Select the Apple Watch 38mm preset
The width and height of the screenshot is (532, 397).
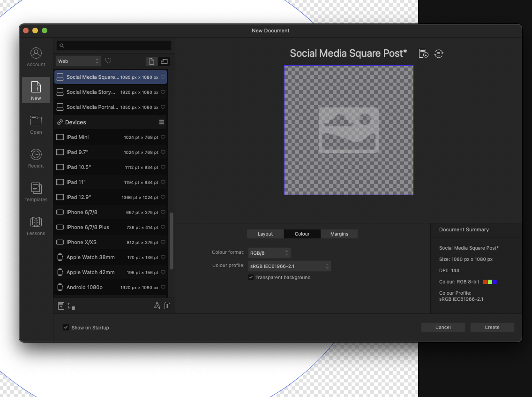pos(111,257)
